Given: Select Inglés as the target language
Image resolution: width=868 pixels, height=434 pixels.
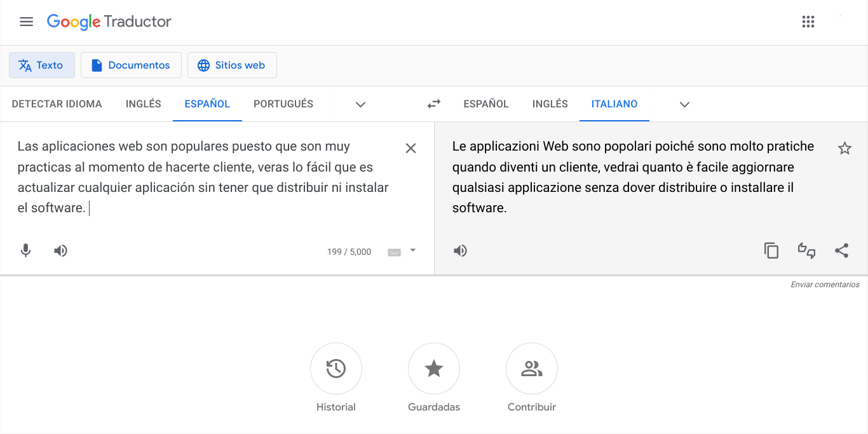Looking at the screenshot, I should (549, 104).
